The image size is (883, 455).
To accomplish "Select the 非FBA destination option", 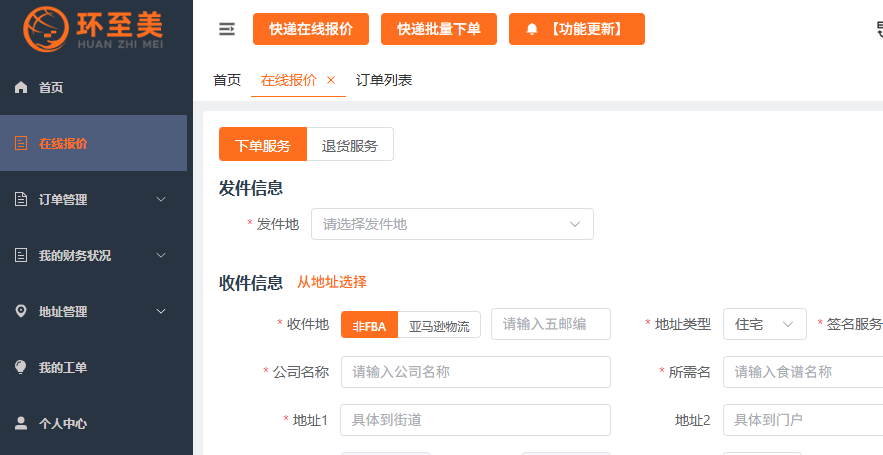I will pos(369,325).
